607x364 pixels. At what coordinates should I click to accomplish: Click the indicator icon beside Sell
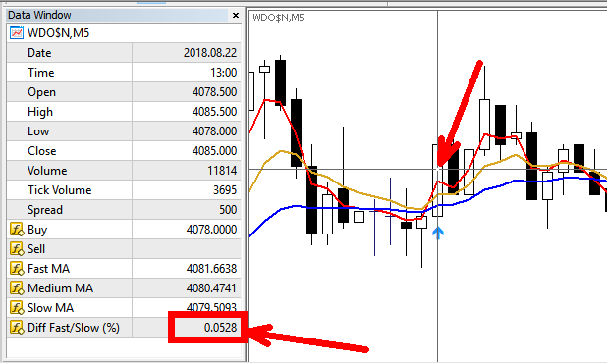tap(17, 249)
